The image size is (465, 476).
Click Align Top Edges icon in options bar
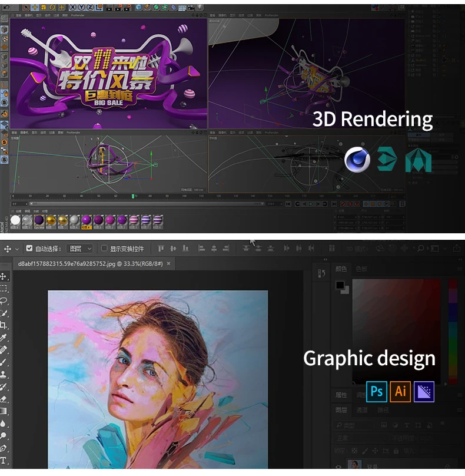click(161, 249)
